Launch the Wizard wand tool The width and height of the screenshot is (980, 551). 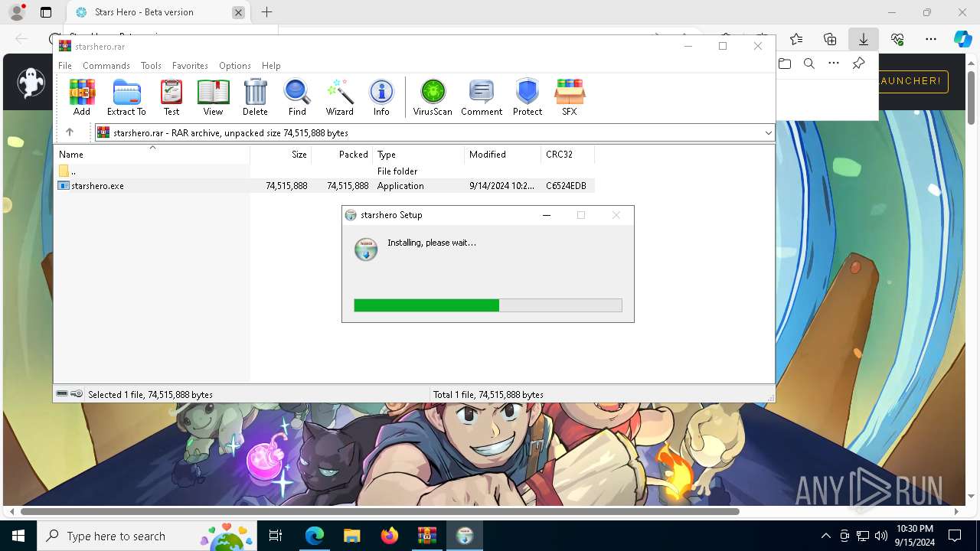point(339,97)
